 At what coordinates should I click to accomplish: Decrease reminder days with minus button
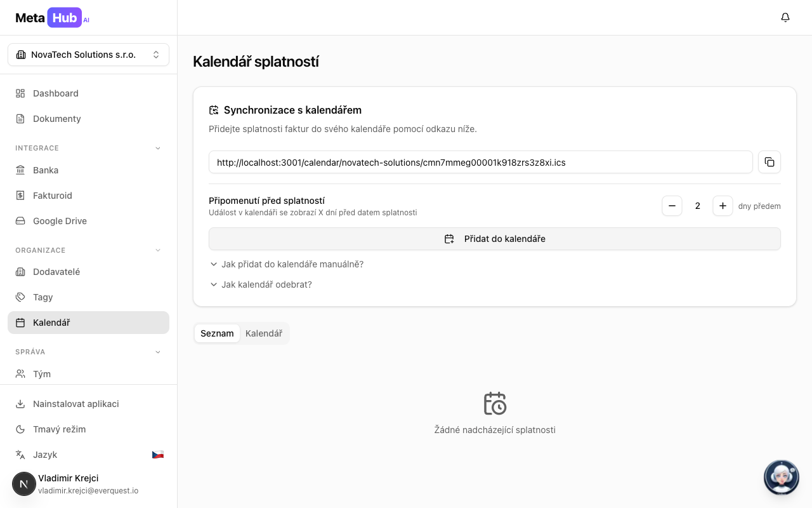pos(672,206)
